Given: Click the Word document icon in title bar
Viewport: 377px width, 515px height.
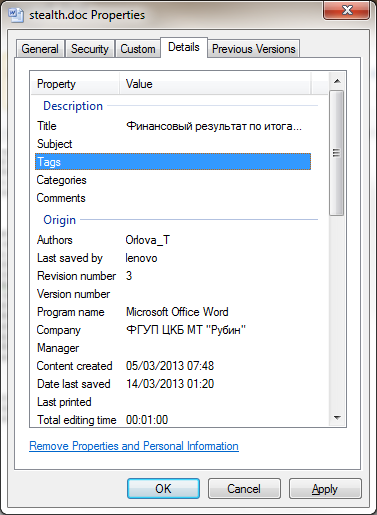Looking at the screenshot, I should coord(16,15).
